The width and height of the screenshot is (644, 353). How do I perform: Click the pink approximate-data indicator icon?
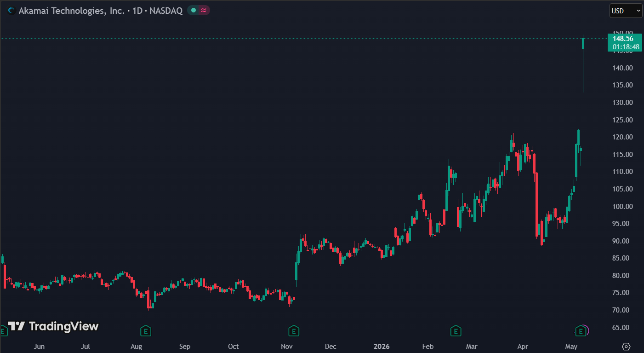point(204,11)
